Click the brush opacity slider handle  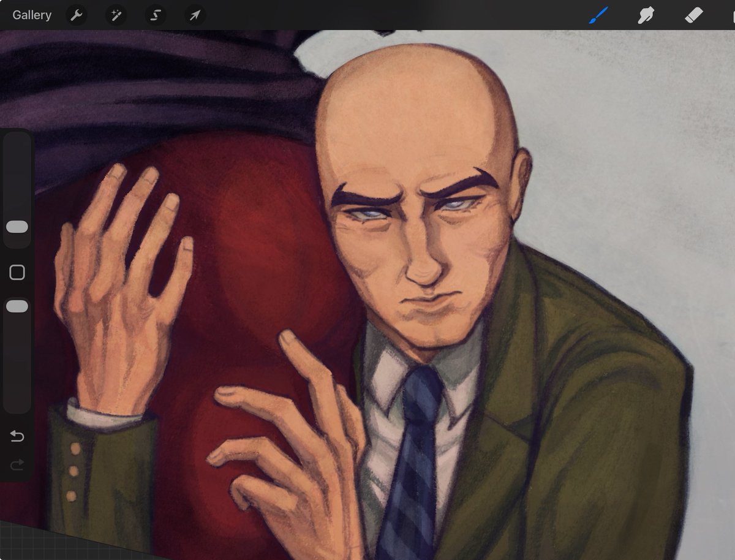[x=17, y=306]
